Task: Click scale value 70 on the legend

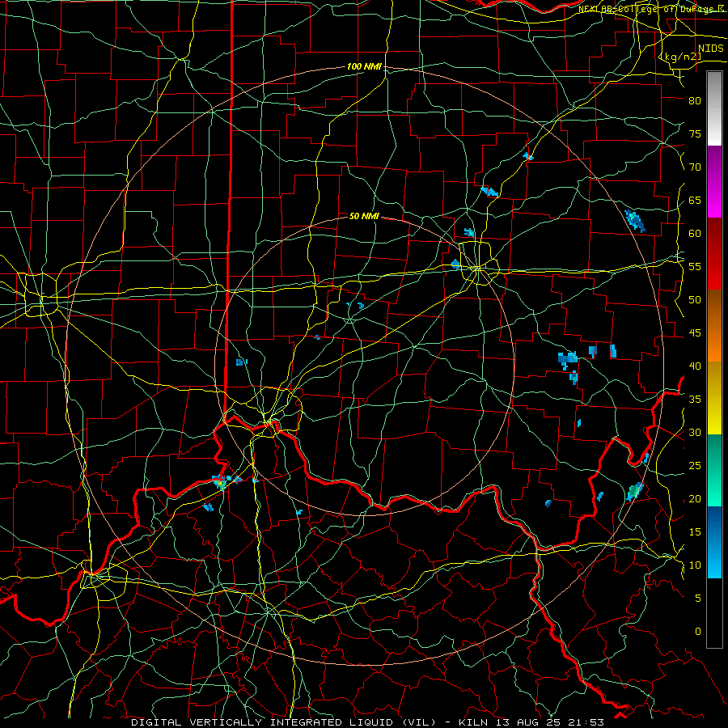Action: tap(695, 167)
